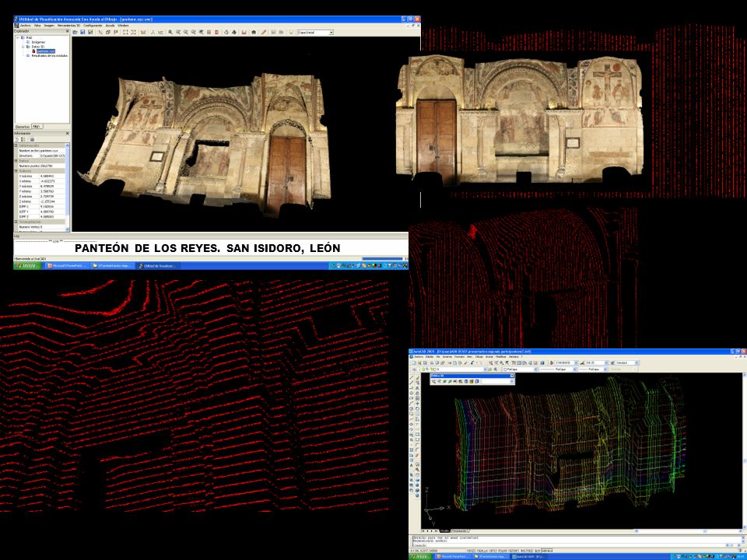Viewport: 747px width, 560px height.
Task: Select panteon.xyz item in Explorador tree
Action: (x=46, y=51)
